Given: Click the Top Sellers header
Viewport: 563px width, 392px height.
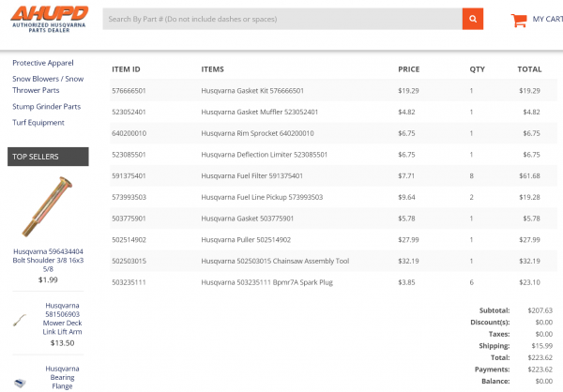Looking at the screenshot, I should pos(48,157).
